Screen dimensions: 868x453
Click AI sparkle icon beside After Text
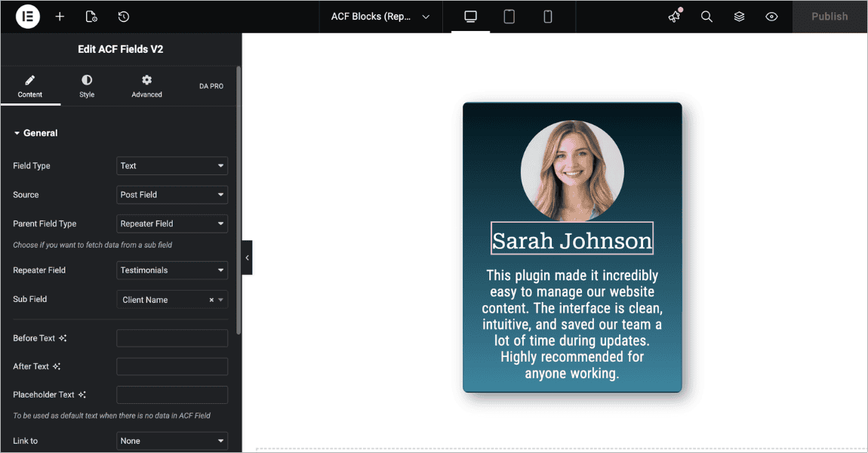(x=57, y=366)
